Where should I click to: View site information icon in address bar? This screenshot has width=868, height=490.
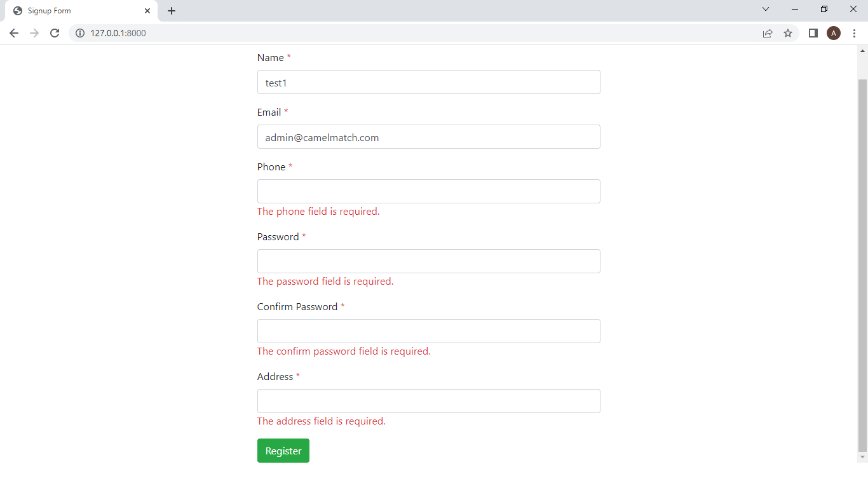point(80,33)
